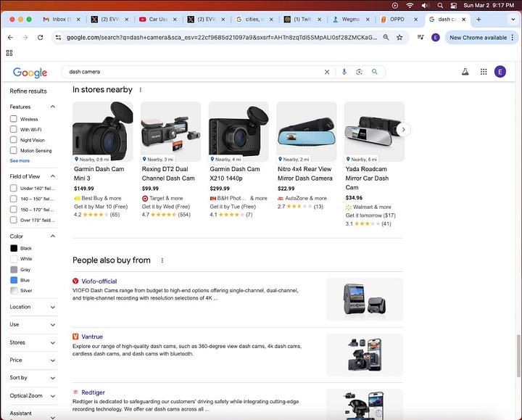Viewport: 522px width, 420px height.
Task: Open more options next to People also buy from
Action: pos(162,260)
